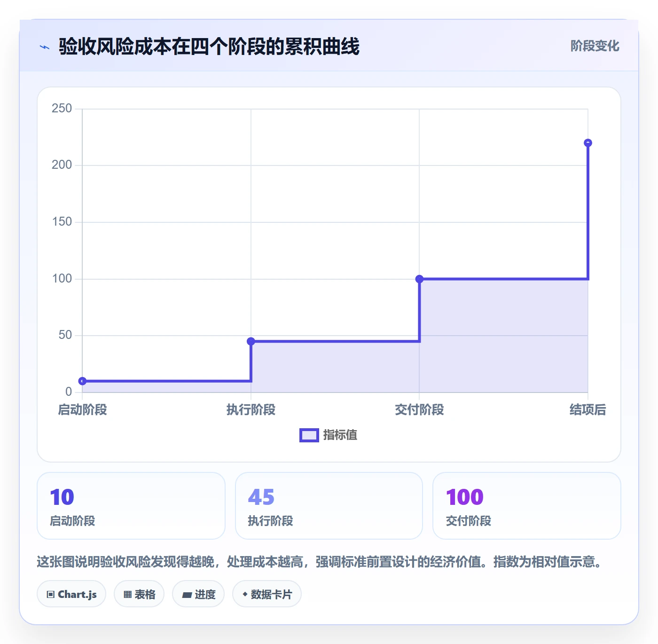Image resolution: width=658 pixels, height=644 pixels.
Task: Click the 50 y-axis tick label
Action: [65, 335]
